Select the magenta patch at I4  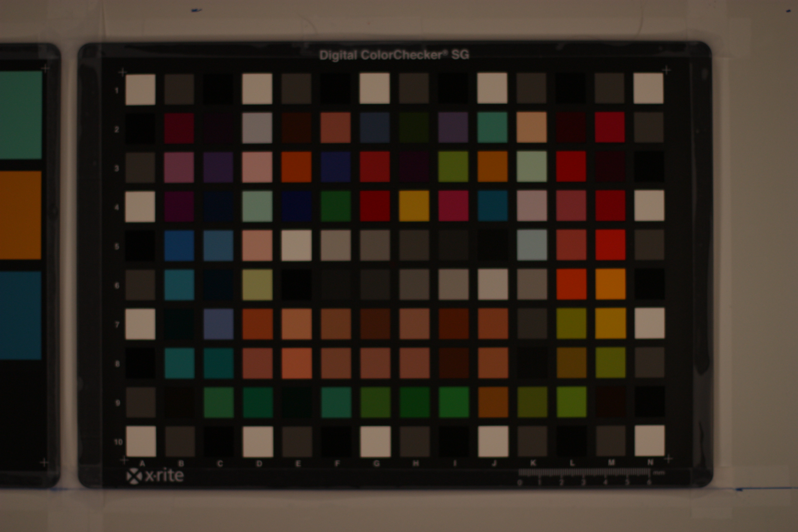453,206
